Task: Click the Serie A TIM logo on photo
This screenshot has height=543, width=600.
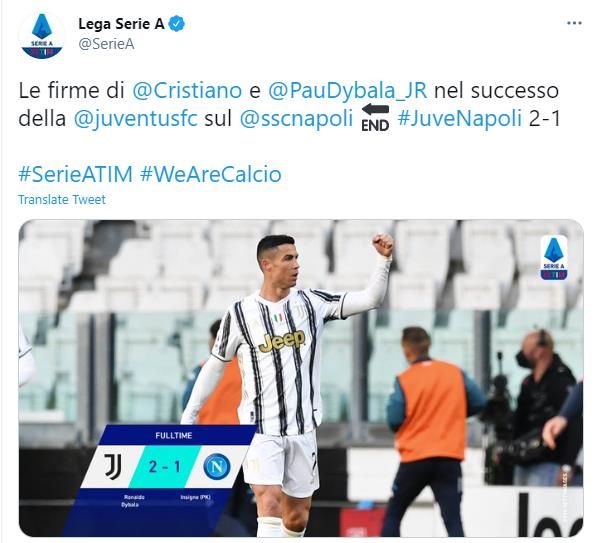Action: click(554, 258)
